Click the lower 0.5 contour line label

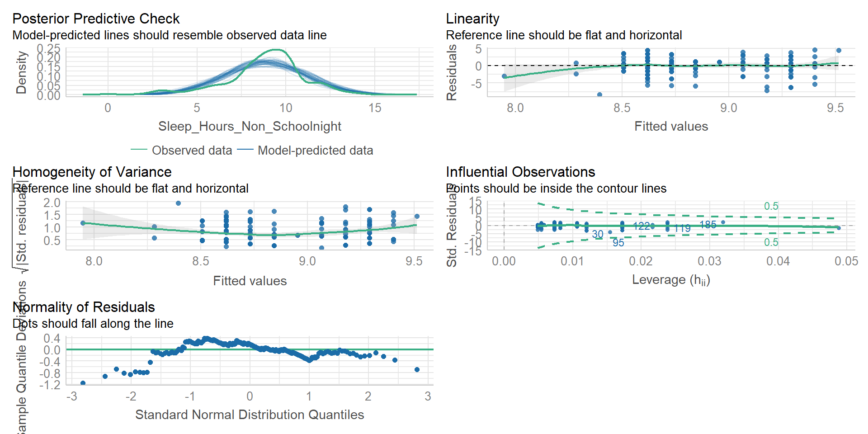[771, 242]
